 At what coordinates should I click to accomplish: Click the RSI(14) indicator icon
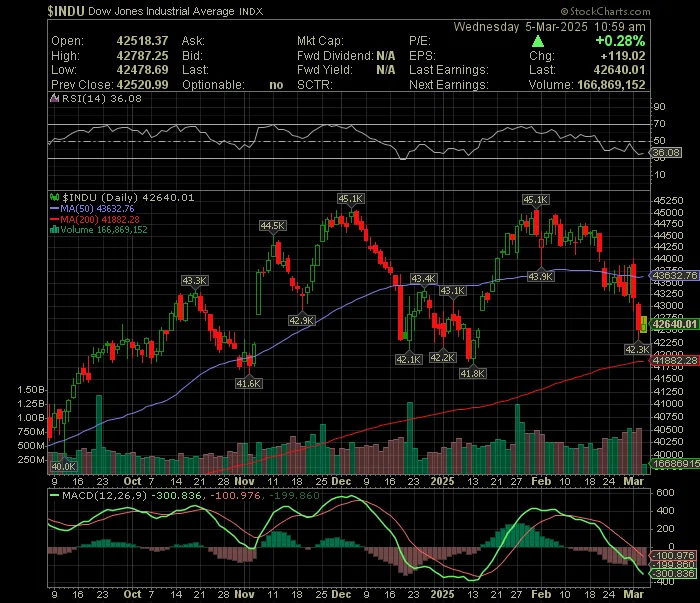[x=54, y=99]
